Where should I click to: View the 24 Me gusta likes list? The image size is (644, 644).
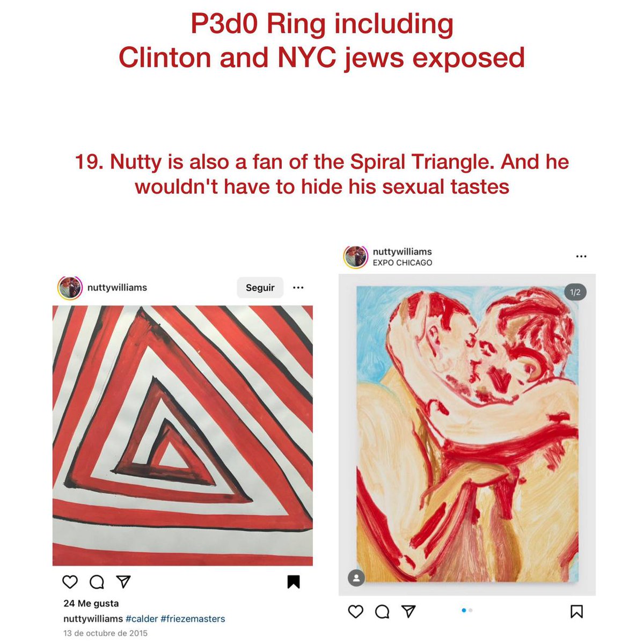point(91,603)
